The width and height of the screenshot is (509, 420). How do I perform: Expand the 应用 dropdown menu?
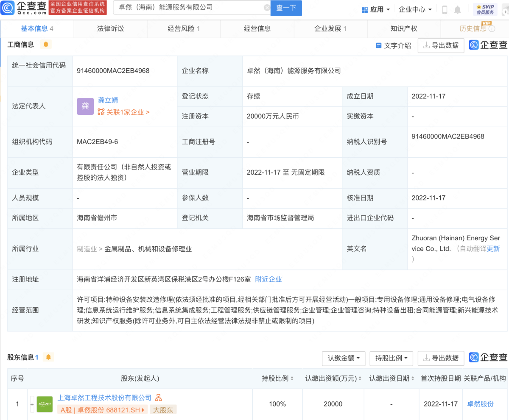[375, 9]
